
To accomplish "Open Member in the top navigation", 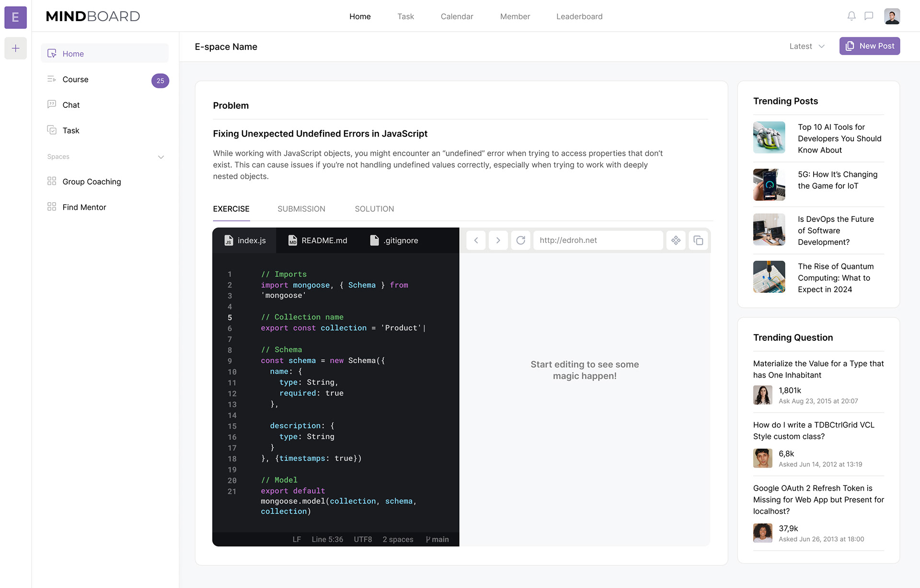I will tap(515, 16).
